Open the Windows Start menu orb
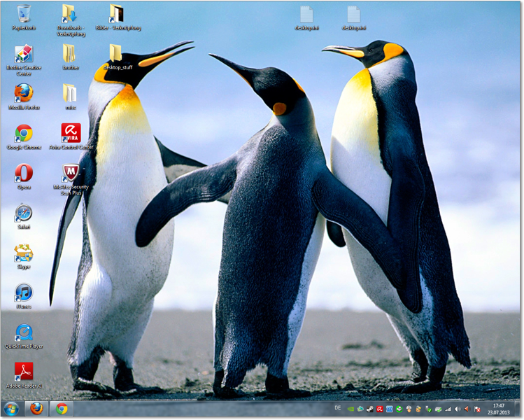524x420 pixels. [x=11, y=409]
